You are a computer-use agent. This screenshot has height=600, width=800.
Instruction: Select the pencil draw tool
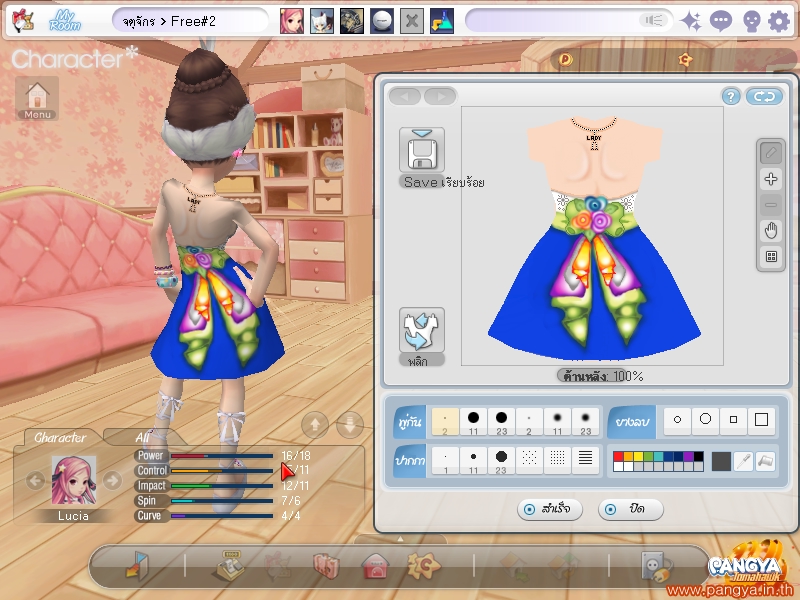771,153
